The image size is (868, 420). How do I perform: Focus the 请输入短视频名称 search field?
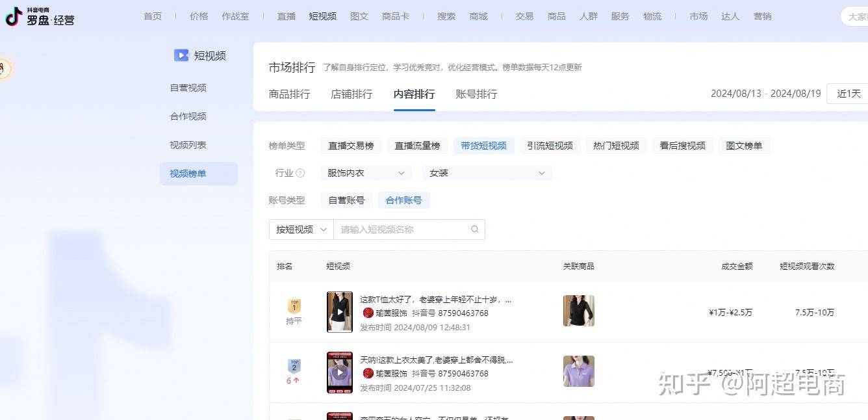409,230
